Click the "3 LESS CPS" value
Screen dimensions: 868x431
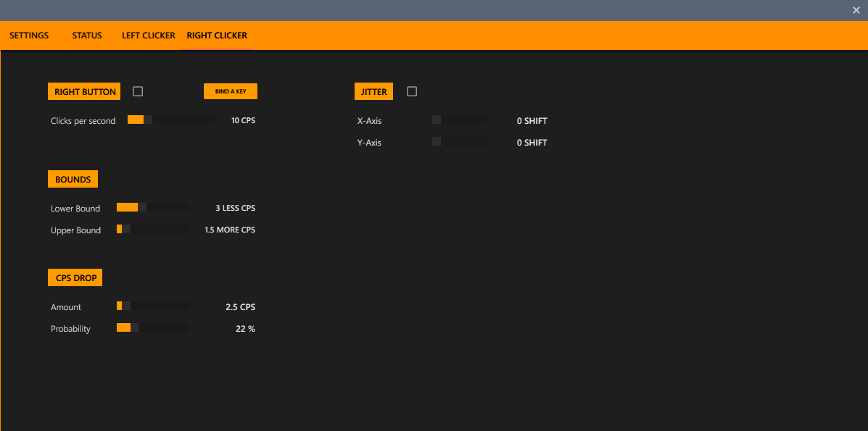[236, 209]
